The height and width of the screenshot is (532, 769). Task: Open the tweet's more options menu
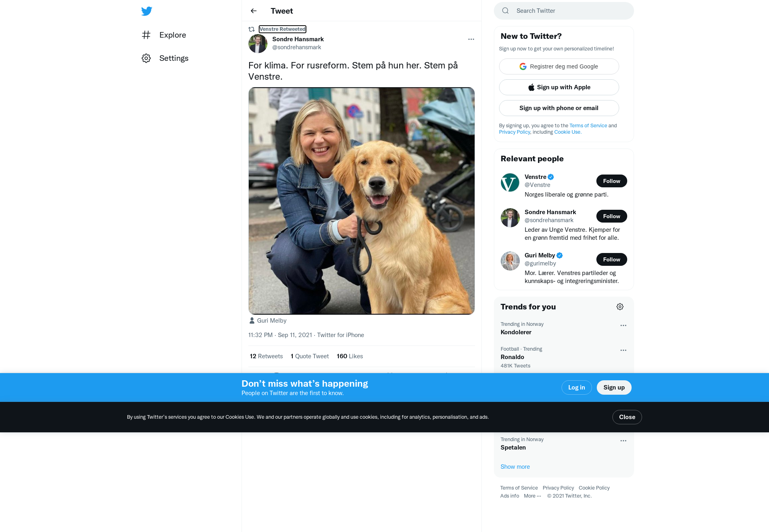click(x=471, y=39)
